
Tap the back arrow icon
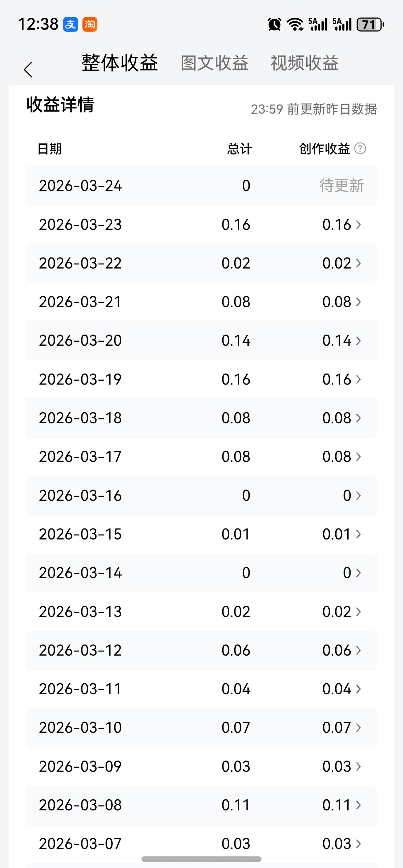click(x=28, y=69)
